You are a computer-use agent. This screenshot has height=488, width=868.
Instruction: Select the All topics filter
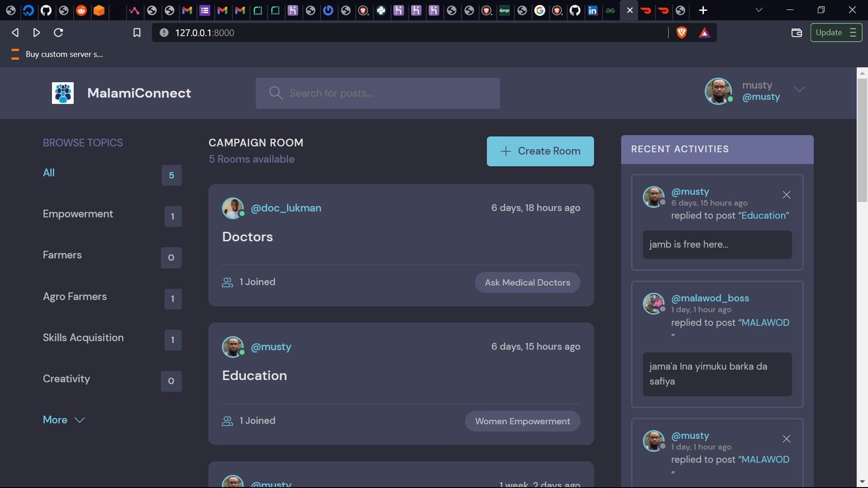(x=48, y=173)
